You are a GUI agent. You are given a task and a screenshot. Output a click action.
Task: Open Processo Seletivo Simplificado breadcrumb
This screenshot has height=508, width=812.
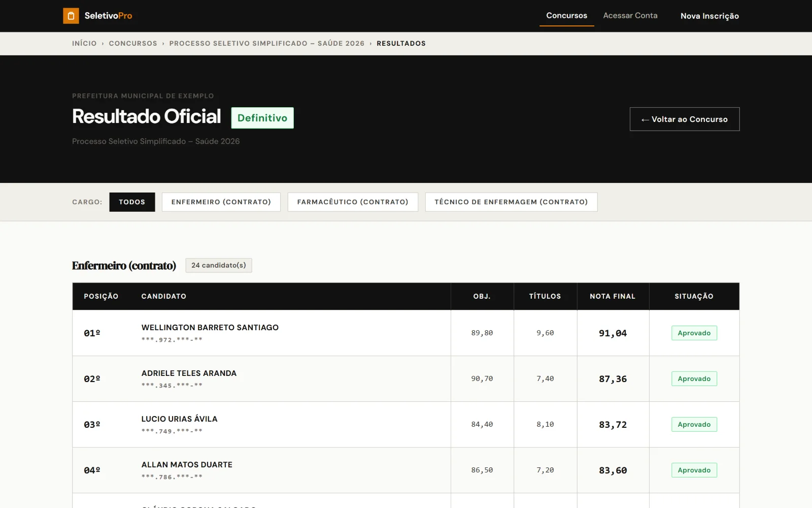pos(267,43)
